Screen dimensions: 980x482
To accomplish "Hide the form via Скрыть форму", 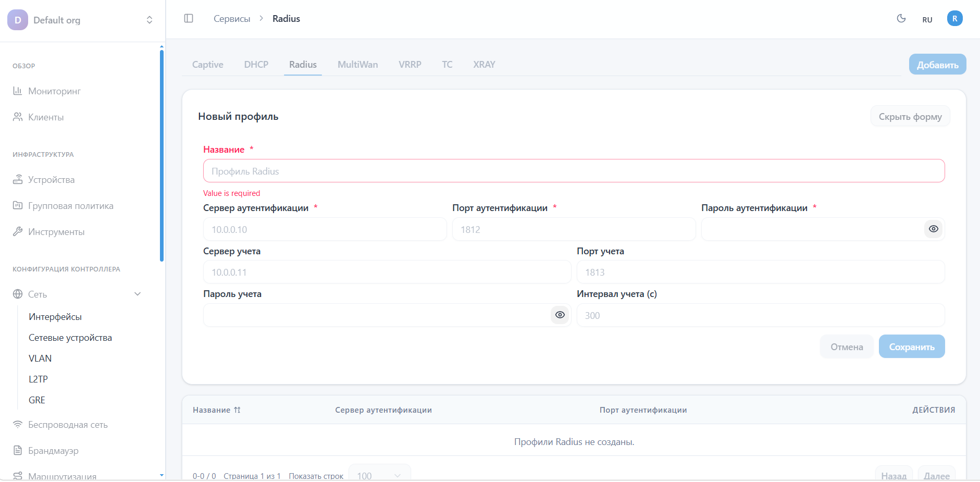I will (910, 116).
